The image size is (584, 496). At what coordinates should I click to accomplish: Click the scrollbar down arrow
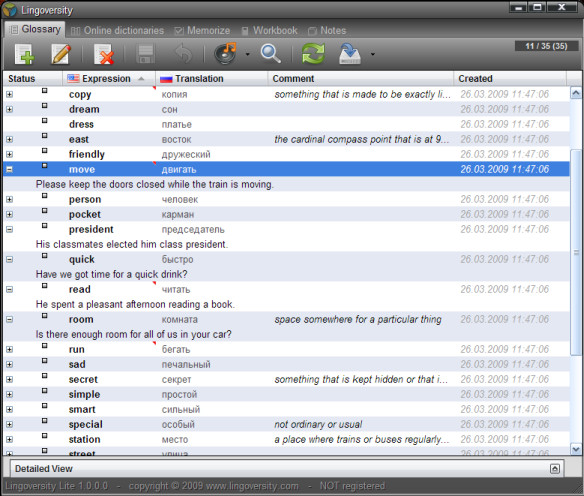coord(576,449)
